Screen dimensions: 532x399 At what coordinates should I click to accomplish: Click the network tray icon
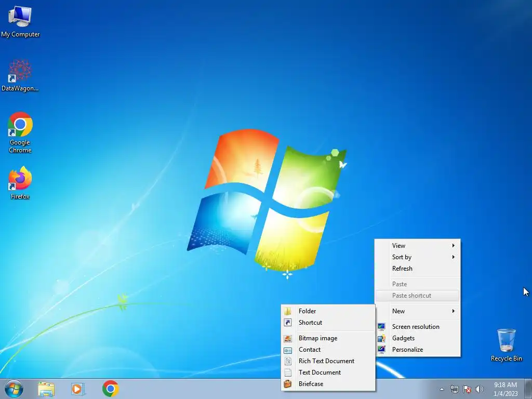click(454, 389)
